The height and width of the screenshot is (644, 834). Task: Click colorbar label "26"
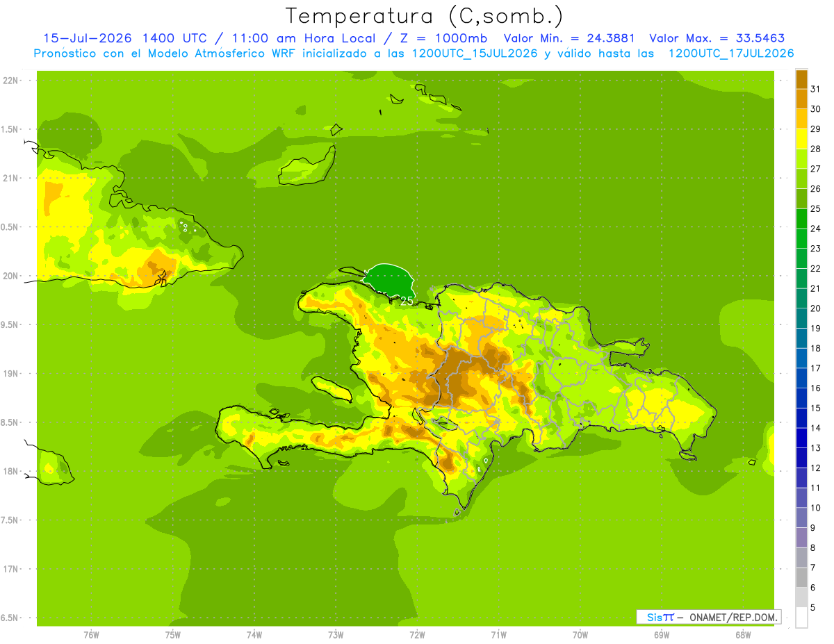coord(816,189)
